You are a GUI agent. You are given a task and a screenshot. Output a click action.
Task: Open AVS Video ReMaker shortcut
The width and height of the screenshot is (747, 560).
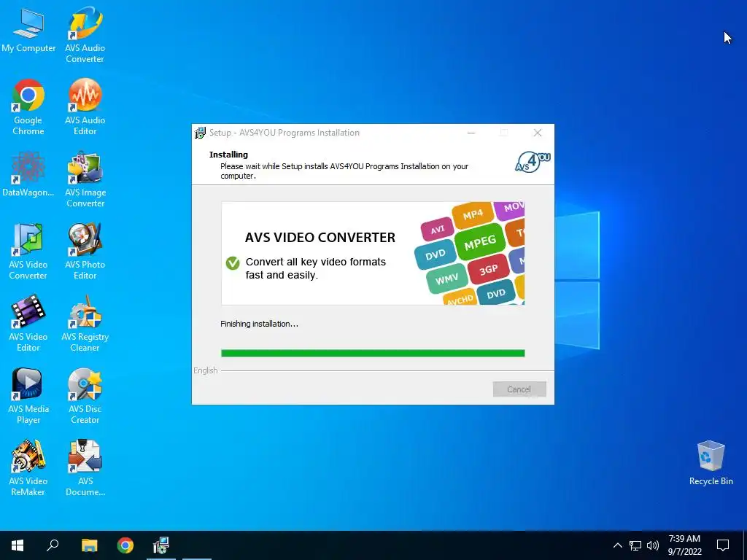click(28, 469)
